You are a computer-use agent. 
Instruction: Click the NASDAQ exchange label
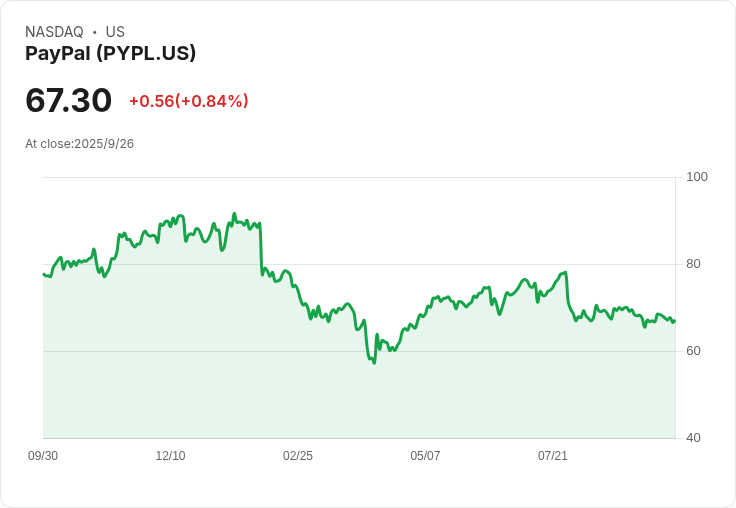coord(54,32)
